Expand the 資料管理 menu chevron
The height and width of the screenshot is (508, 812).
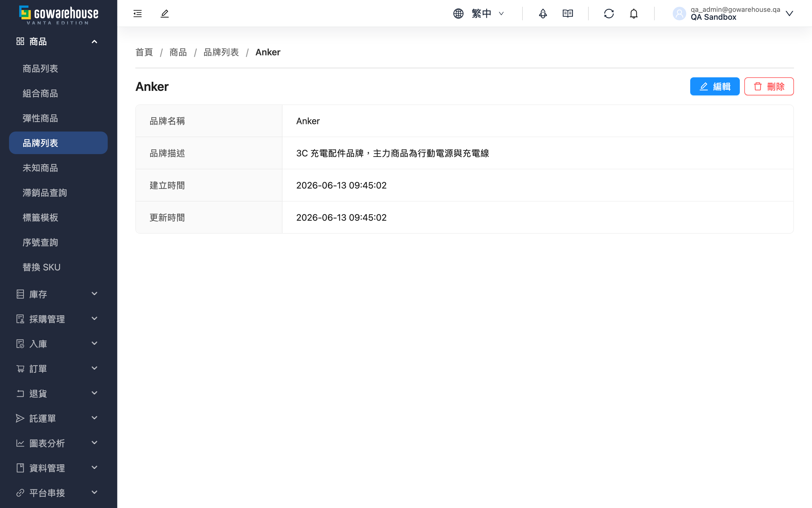tap(95, 467)
